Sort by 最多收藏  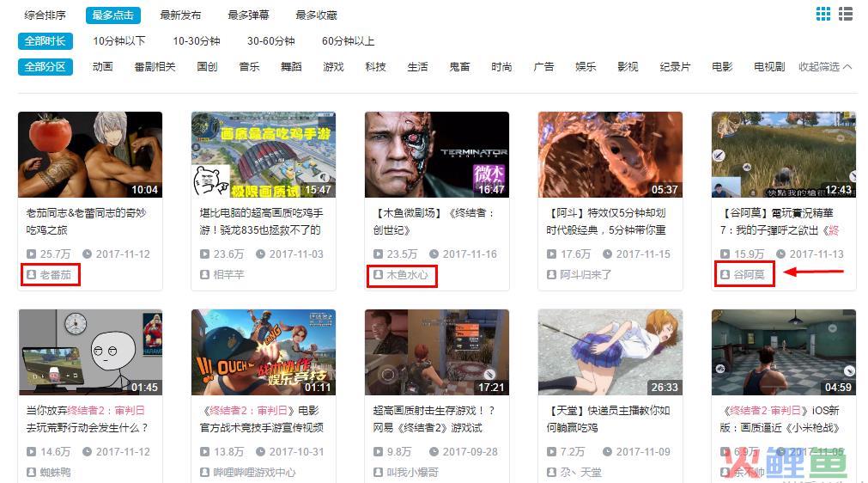pyautogui.click(x=316, y=15)
